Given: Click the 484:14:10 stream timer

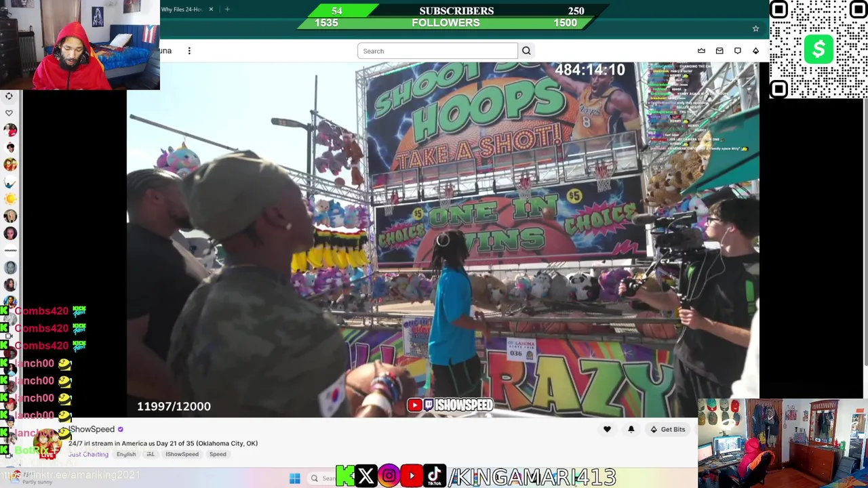Looking at the screenshot, I should tap(590, 70).
